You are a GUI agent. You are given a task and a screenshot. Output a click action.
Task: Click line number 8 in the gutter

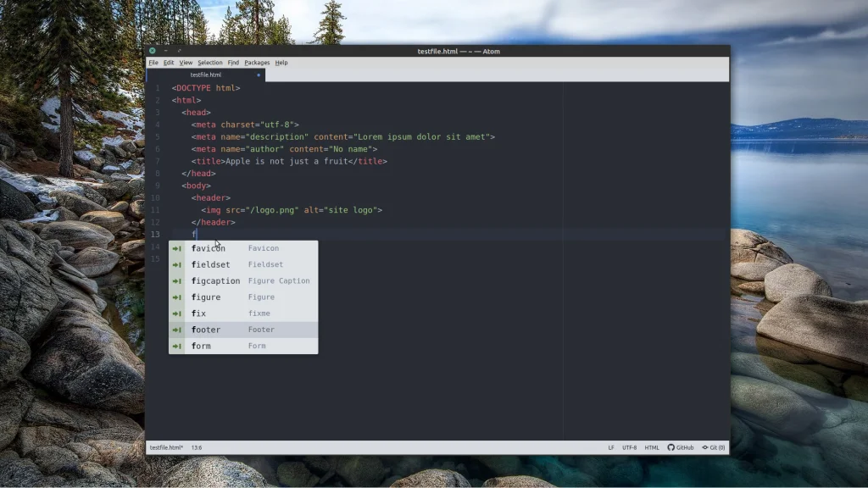coord(157,173)
